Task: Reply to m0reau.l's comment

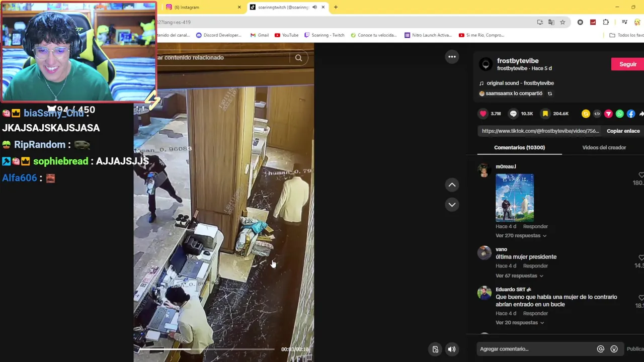Action: [x=535, y=227]
